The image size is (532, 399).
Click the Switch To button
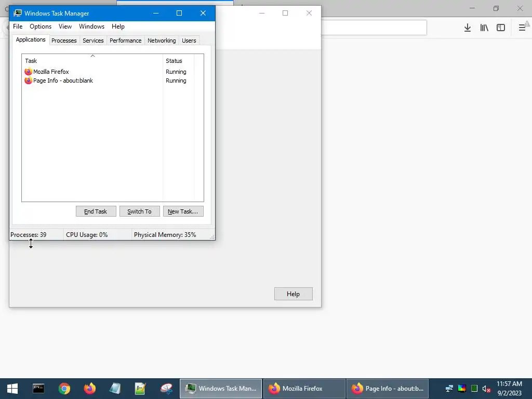tap(139, 211)
